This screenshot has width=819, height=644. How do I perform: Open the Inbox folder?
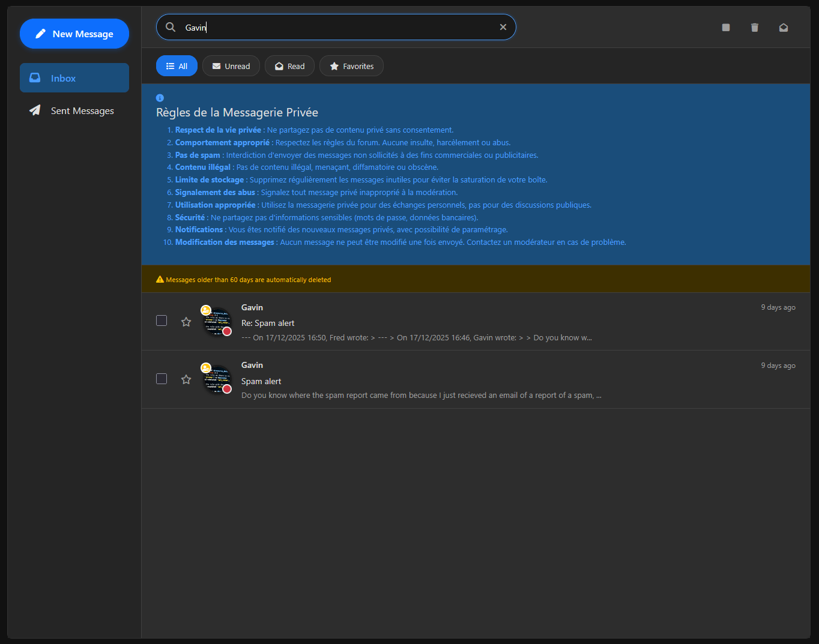[74, 78]
